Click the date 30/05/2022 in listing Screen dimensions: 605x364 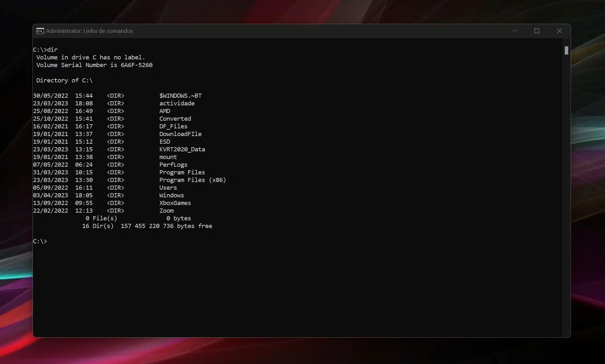(50, 95)
